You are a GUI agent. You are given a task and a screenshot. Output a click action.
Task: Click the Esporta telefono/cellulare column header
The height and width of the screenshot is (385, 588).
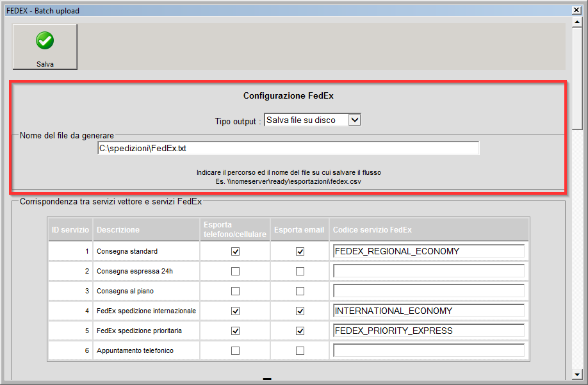[234, 229]
